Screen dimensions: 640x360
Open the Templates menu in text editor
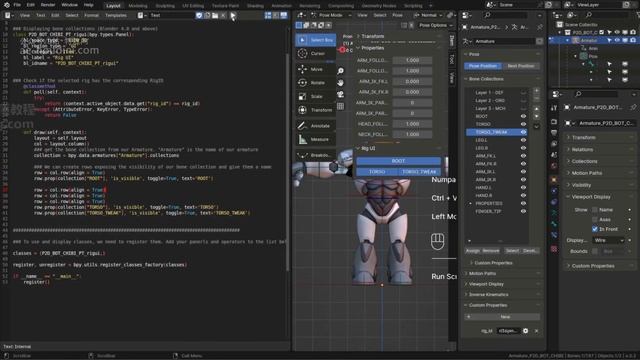click(x=116, y=16)
